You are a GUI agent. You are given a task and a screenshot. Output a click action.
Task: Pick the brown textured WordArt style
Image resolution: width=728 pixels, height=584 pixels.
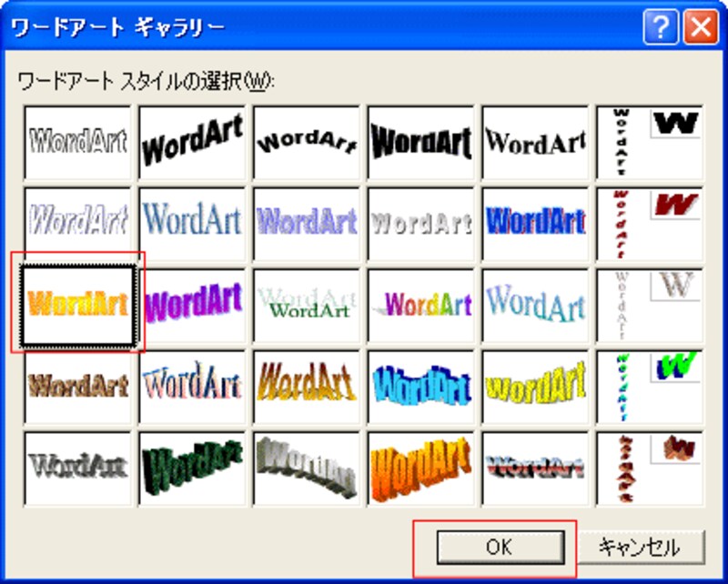tap(77, 388)
